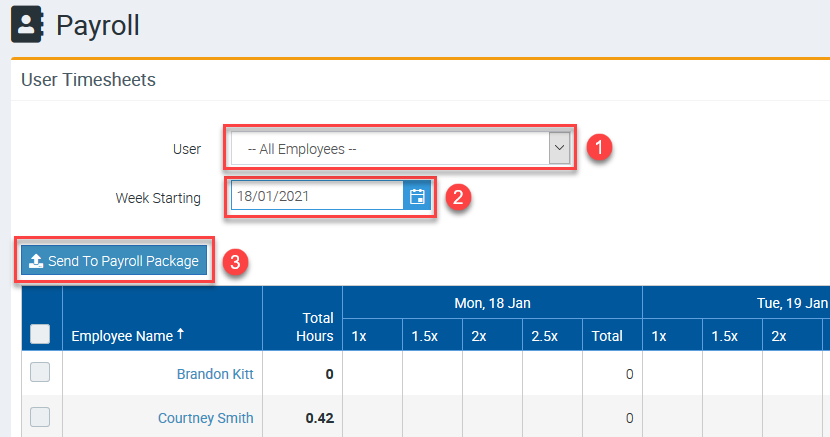This screenshot has width=830, height=437.
Task: Click the red annotation marker numbered 1
Action: click(598, 148)
